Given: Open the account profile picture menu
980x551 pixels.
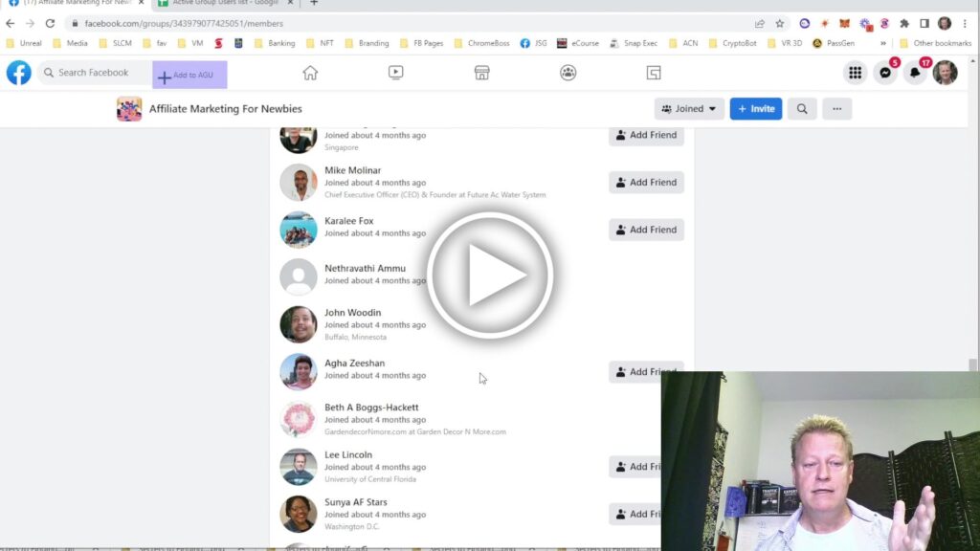Looking at the screenshot, I should pos(945,73).
